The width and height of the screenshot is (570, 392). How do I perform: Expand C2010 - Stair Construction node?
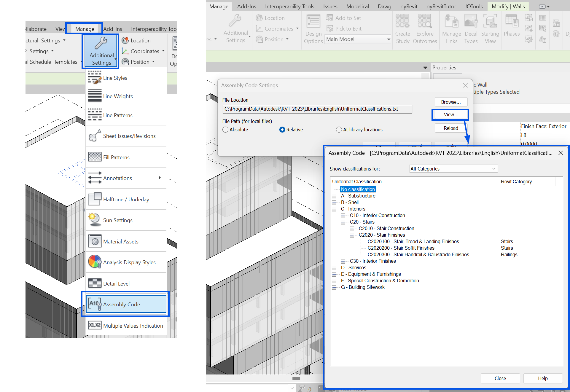point(352,229)
